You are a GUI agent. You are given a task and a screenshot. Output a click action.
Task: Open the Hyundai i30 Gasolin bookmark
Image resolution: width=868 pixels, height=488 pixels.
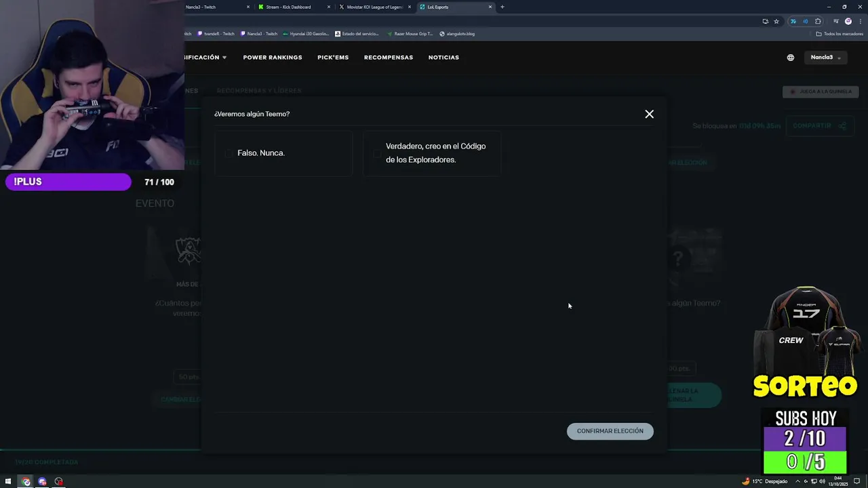coord(306,34)
